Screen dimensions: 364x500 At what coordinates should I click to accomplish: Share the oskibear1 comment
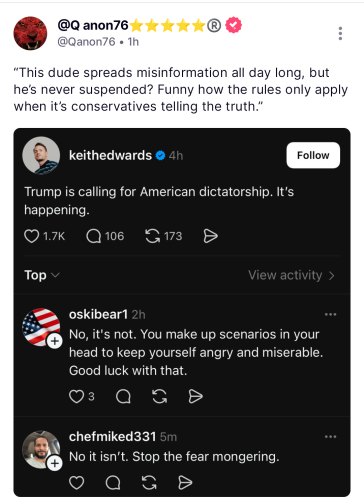[x=195, y=397]
